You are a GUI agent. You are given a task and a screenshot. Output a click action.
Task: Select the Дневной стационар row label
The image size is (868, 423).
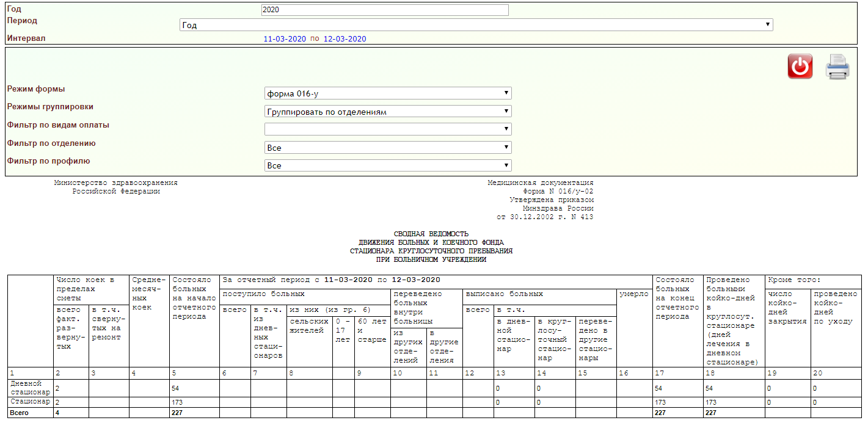click(30, 387)
